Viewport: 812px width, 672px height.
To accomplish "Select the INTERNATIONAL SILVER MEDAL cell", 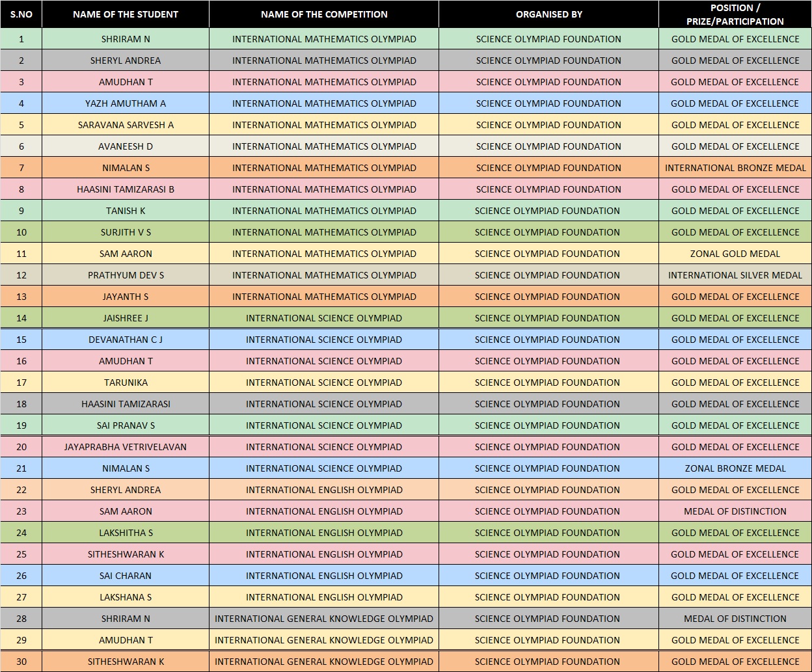I will [735, 275].
